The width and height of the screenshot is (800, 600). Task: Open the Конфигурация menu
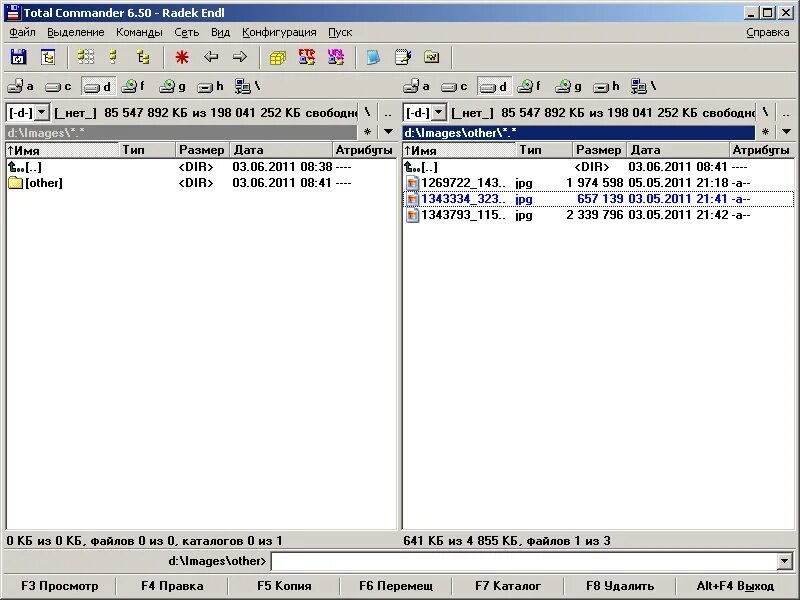click(x=279, y=32)
